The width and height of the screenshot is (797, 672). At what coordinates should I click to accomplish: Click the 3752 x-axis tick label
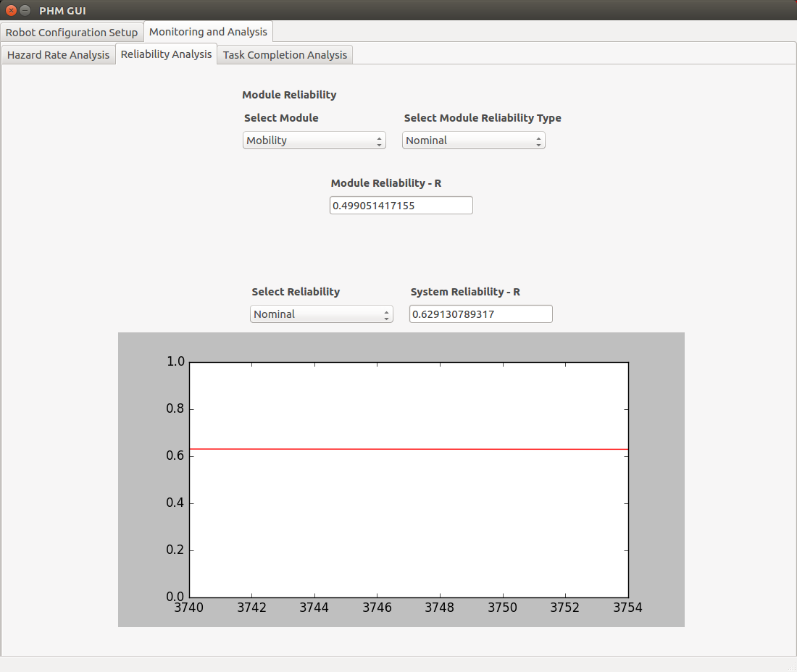point(565,608)
